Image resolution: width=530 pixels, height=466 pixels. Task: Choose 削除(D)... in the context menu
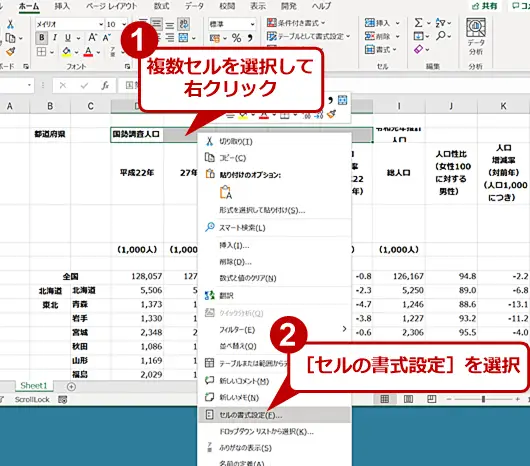coord(274,262)
